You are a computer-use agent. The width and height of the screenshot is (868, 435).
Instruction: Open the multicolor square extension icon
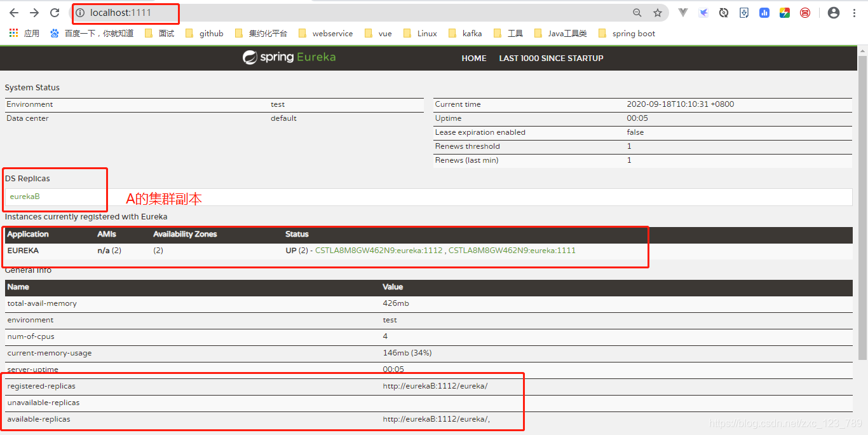coord(785,13)
